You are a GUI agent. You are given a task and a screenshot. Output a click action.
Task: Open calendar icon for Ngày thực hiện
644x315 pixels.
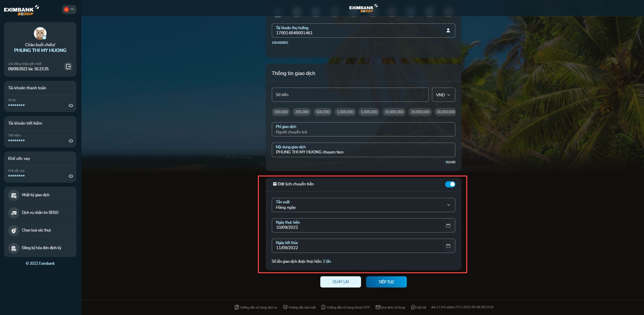pos(448,226)
